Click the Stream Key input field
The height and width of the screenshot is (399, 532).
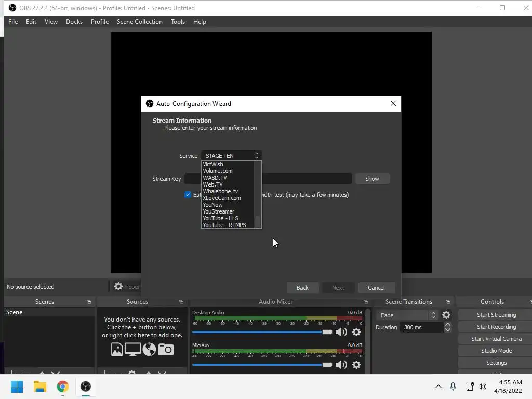[268, 179]
